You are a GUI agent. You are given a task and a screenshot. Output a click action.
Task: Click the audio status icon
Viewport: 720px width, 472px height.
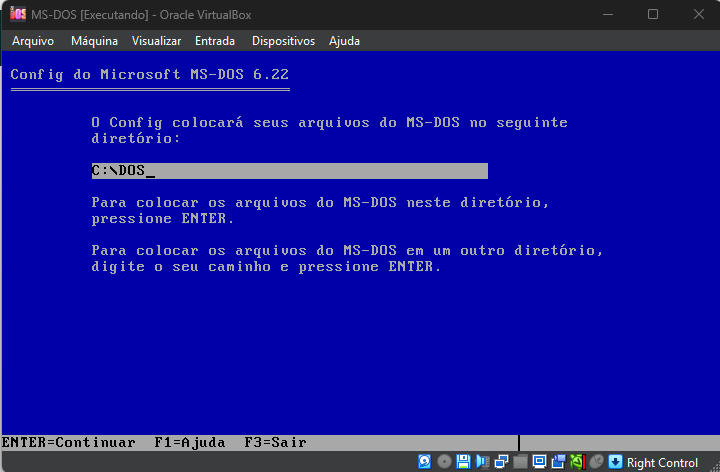[x=483, y=461]
